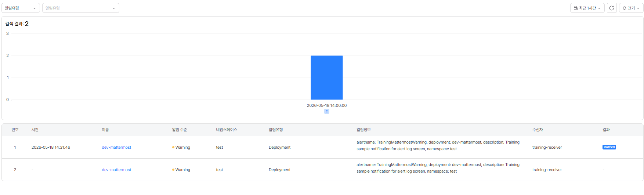644x195 pixels.
Task: Click Warning level in row 2
Action: [181, 170]
